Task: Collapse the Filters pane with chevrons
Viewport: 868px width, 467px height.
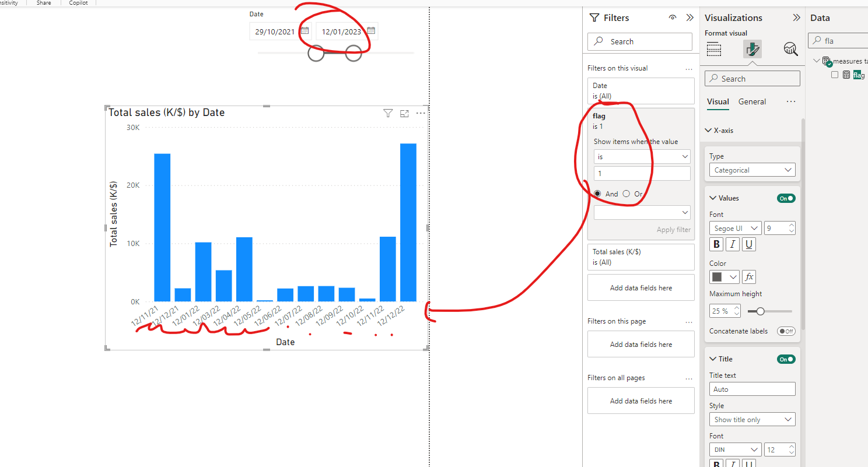Action: tap(689, 18)
